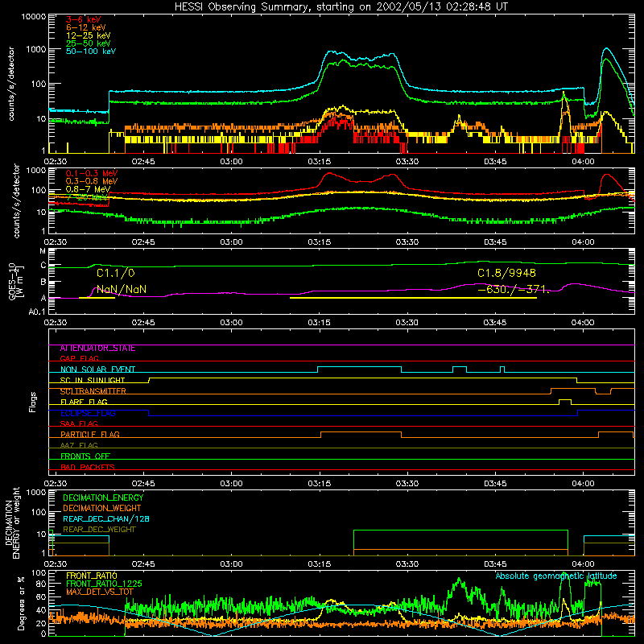
Task: Click the PARTICLE_FLAG label
Action: (90, 435)
